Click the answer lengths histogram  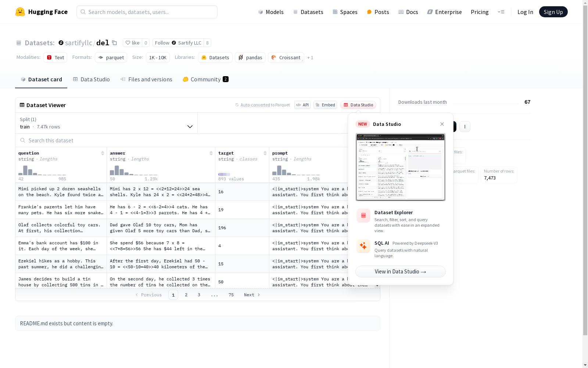click(x=134, y=170)
